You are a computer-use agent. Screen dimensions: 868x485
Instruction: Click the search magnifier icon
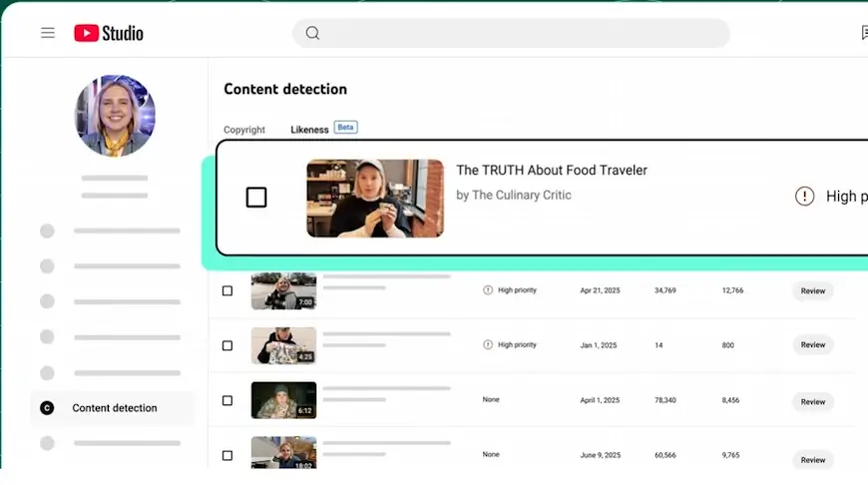click(312, 33)
